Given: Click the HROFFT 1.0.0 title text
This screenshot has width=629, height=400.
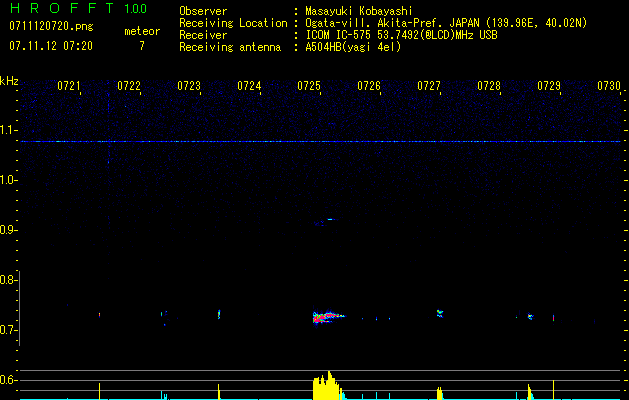Looking at the screenshot, I should pyautogui.click(x=79, y=8).
